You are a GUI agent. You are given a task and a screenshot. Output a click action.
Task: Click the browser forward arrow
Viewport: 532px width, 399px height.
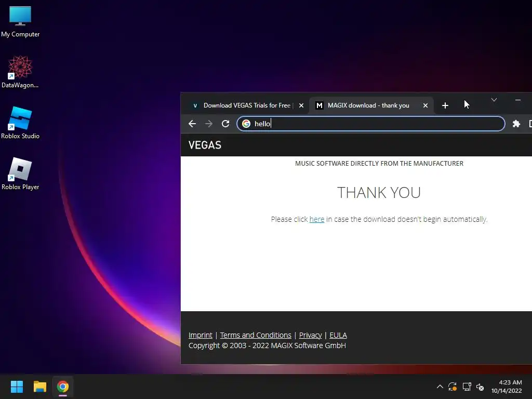[209, 124]
